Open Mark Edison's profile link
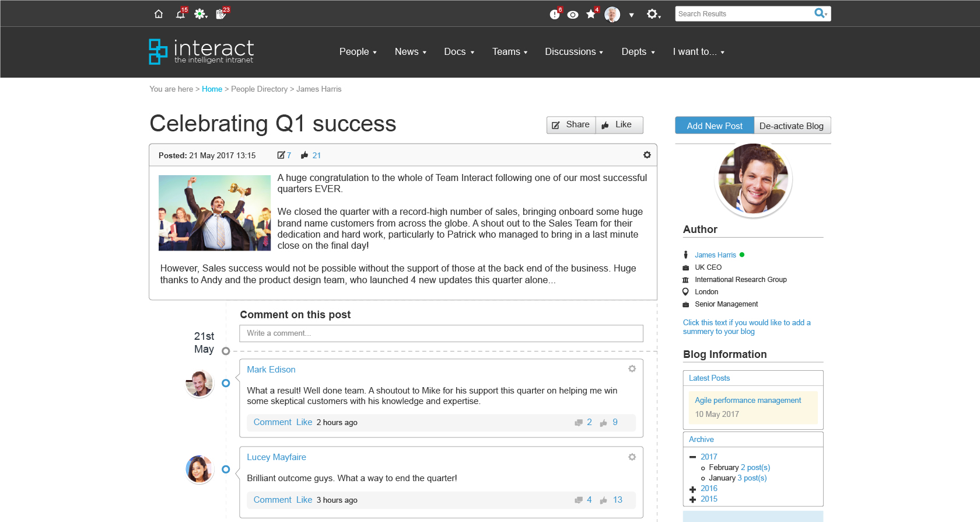The height and width of the screenshot is (522, 980). [271, 370]
